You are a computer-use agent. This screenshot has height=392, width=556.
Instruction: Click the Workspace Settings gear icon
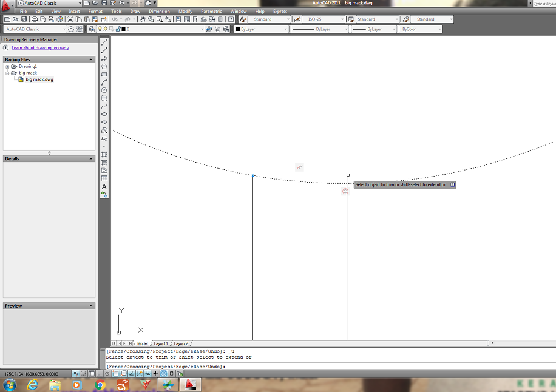(x=71, y=29)
